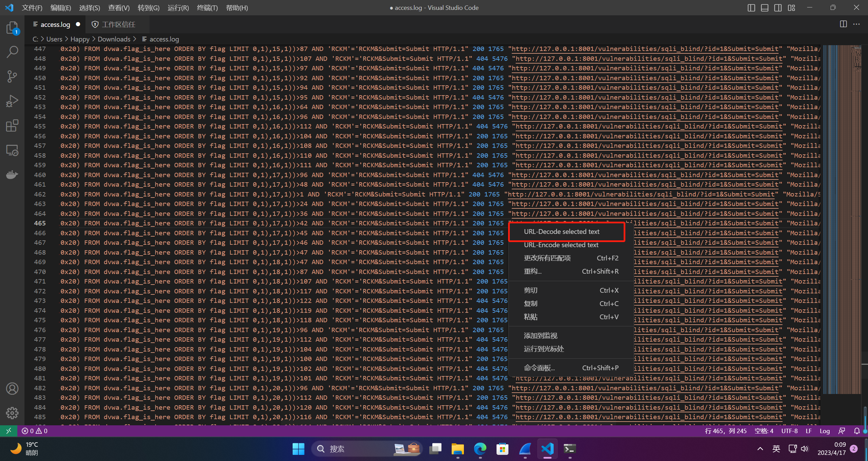The image size is (868, 461).
Task: Expand the access.log breadcrumb segment
Action: (x=160, y=39)
